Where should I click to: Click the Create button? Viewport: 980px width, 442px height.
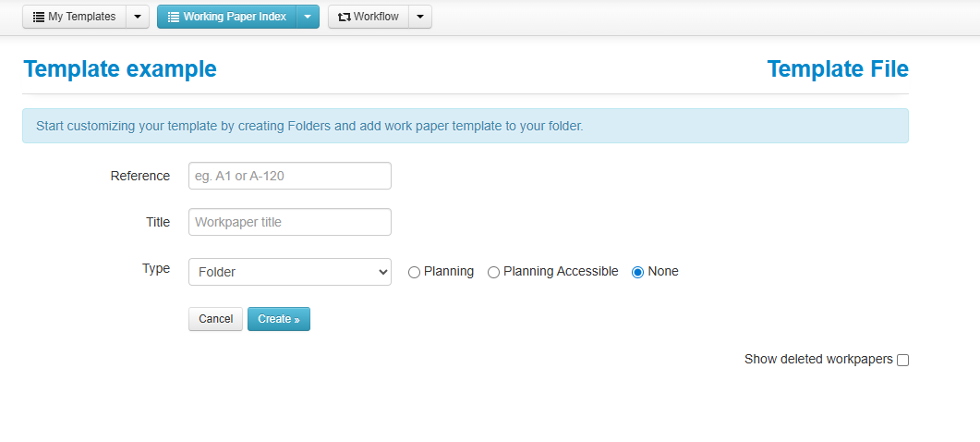point(279,319)
